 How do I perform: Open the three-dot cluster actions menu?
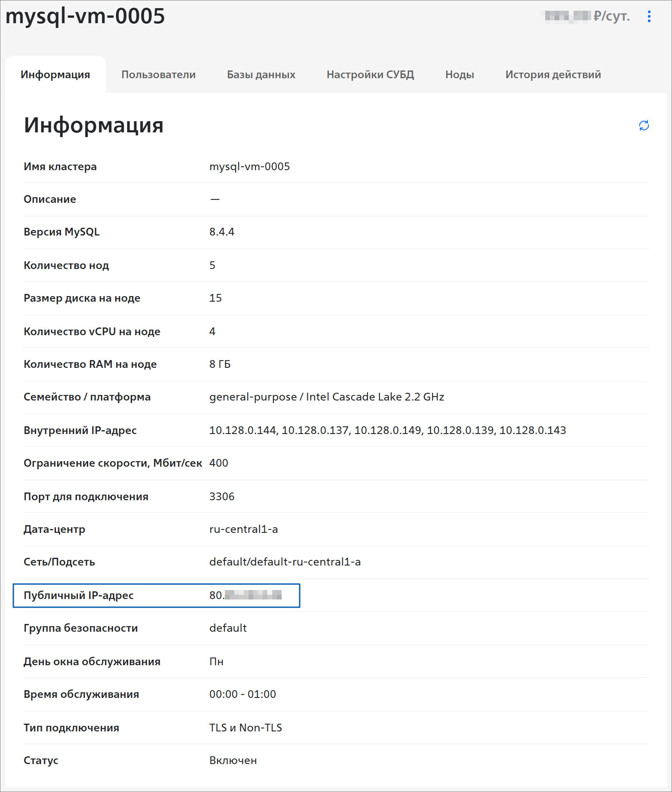649,16
